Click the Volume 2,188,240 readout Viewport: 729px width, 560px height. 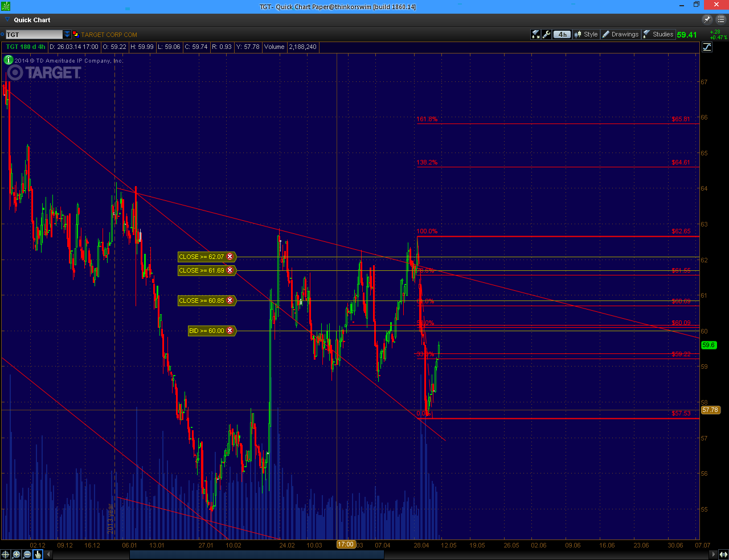[x=290, y=47]
